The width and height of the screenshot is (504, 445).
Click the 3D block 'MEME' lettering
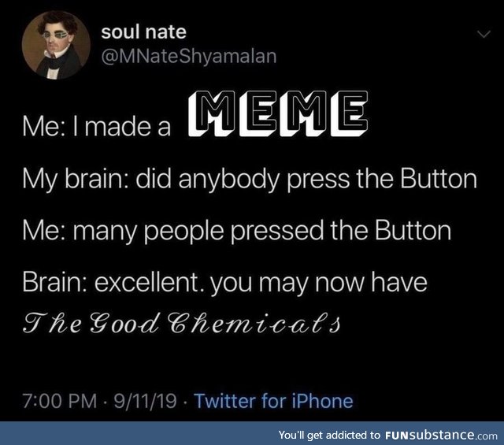click(278, 113)
